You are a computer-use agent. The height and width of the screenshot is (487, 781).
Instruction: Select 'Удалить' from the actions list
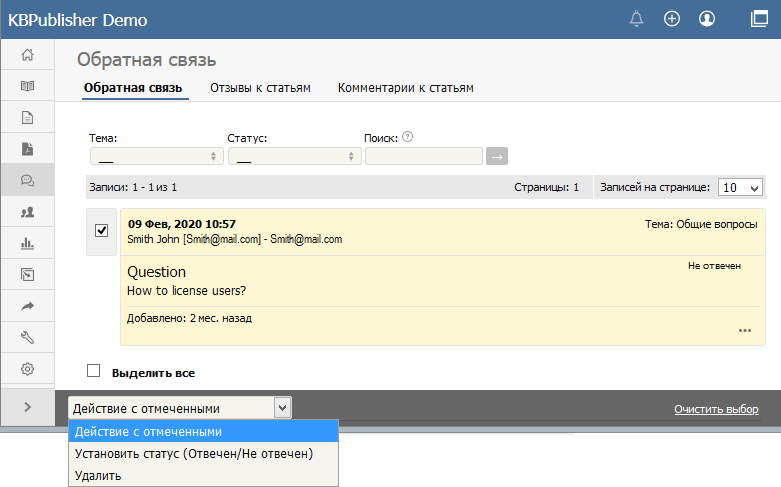[x=98, y=475]
